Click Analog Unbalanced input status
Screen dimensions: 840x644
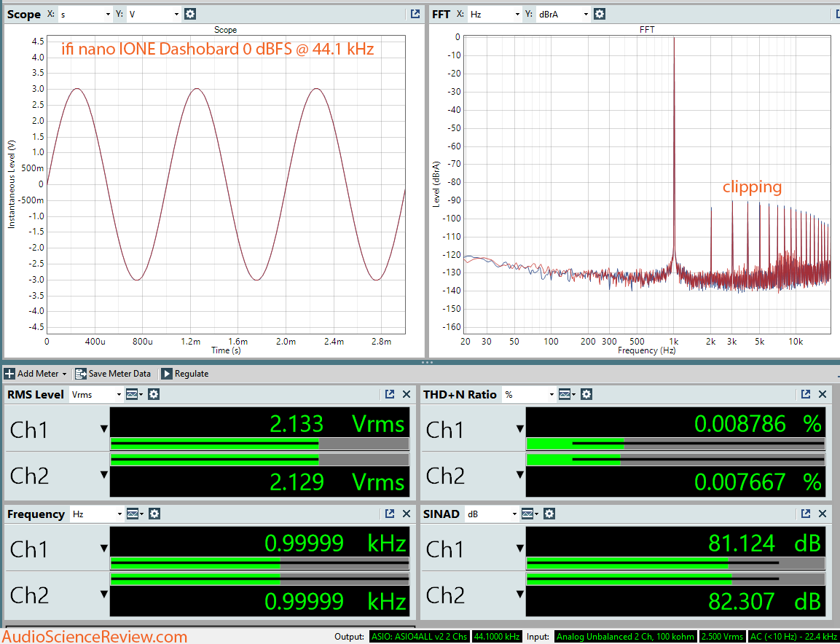click(x=625, y=637)
